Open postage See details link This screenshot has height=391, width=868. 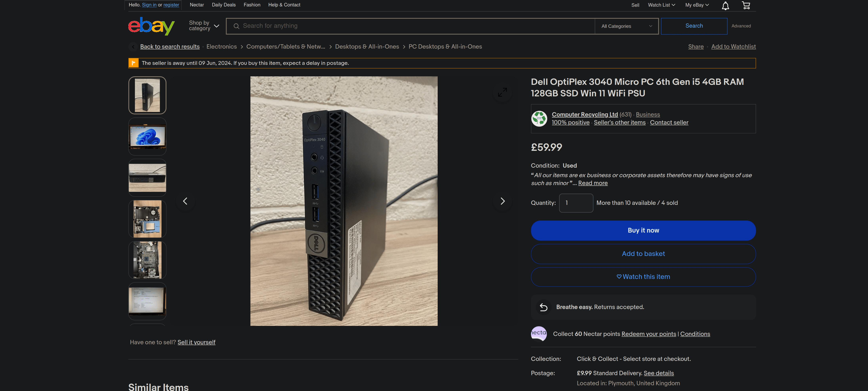pos(658,373)
